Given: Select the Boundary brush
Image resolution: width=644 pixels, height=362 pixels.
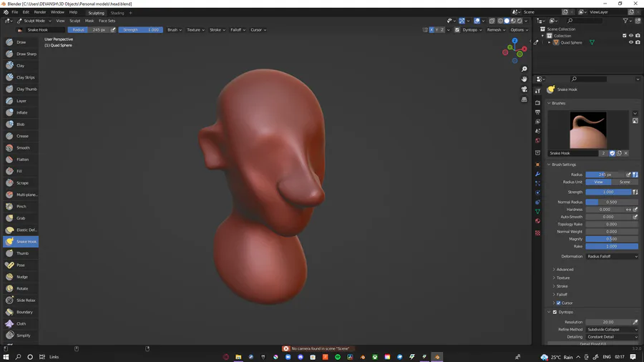Looking at the screenshot, I should 21,312.
